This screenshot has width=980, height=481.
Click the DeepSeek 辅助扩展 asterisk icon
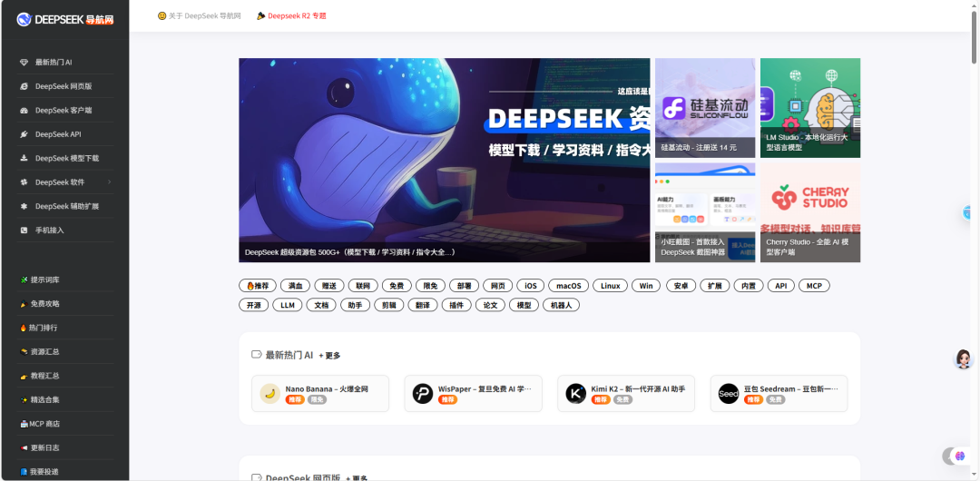tap(24, 206)
